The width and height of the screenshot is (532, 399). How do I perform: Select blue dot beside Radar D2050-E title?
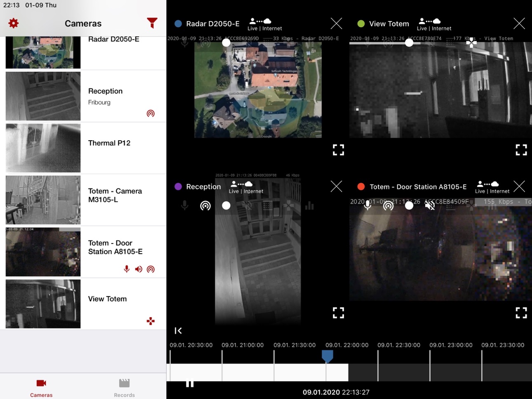pos(178,24)
